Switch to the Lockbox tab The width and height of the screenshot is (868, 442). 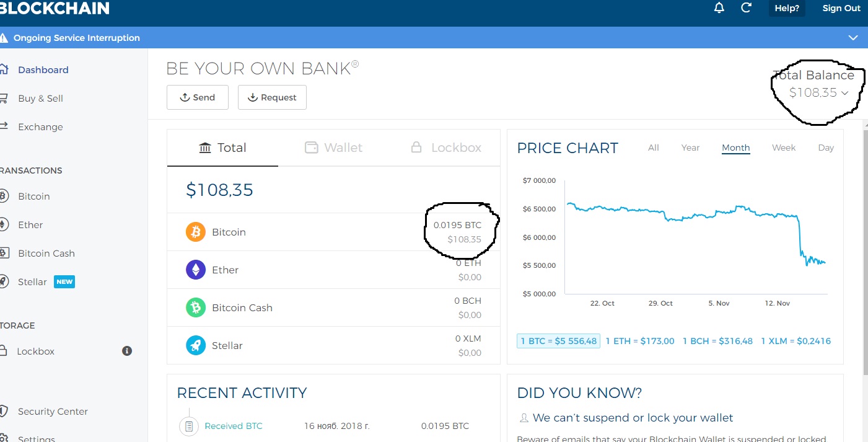click(x=446, y=148)
